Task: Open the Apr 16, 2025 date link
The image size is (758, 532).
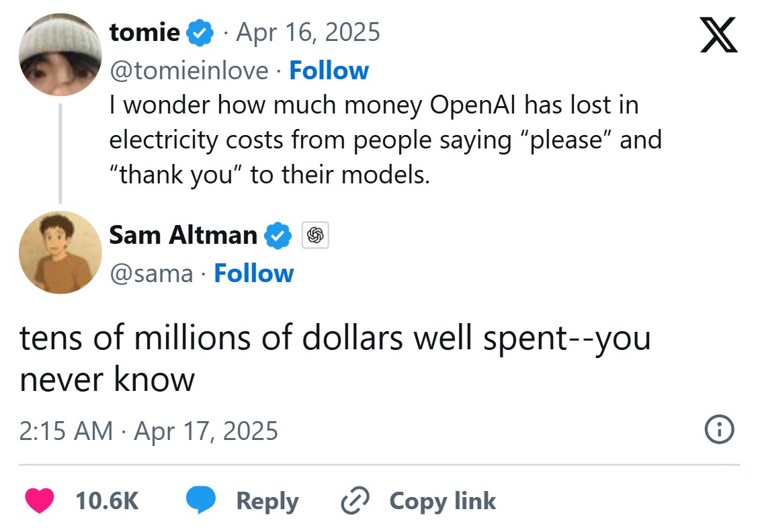Action: pyautogui.click(x=306, y=32)
